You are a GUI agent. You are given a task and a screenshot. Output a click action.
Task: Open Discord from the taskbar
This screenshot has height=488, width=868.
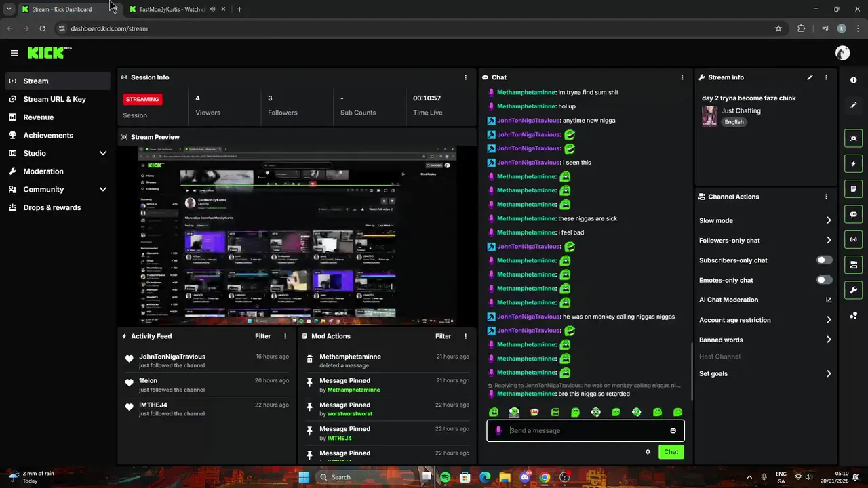pyautogui.click(x=525, y=477)
